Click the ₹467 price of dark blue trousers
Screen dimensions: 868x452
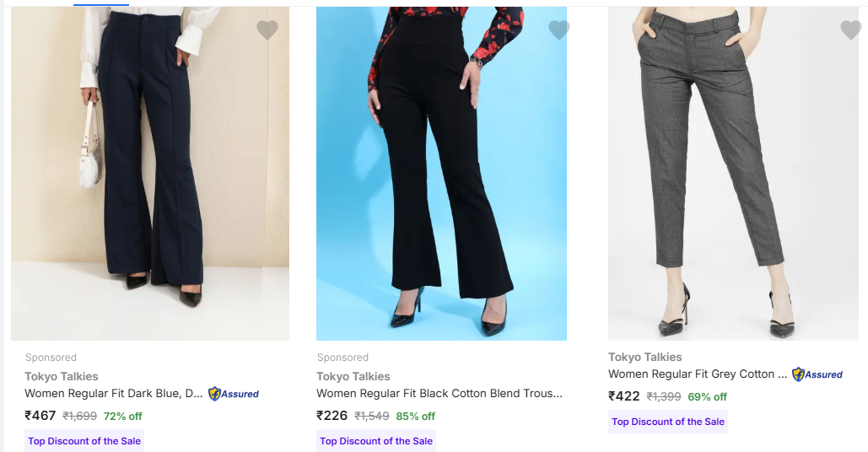point(40,416)
